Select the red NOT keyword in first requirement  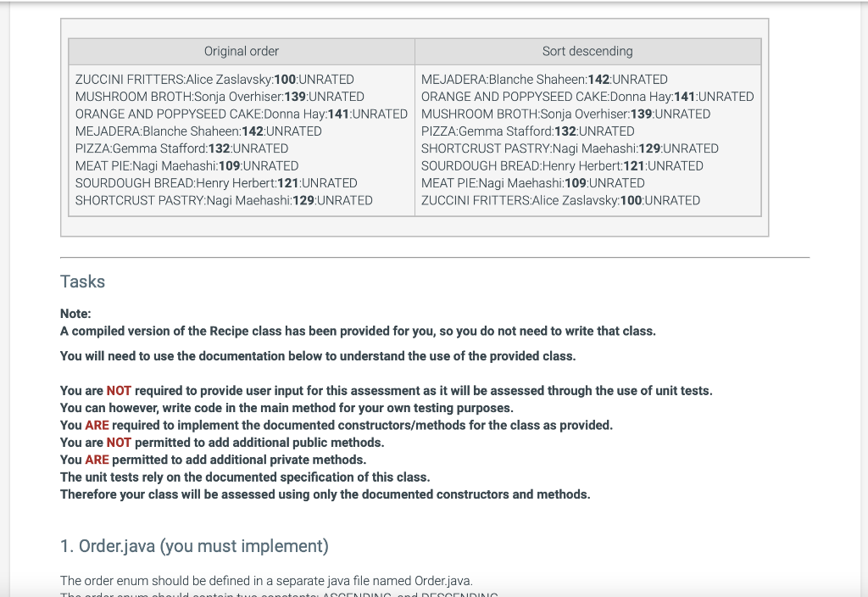click(x=118, y=390)
